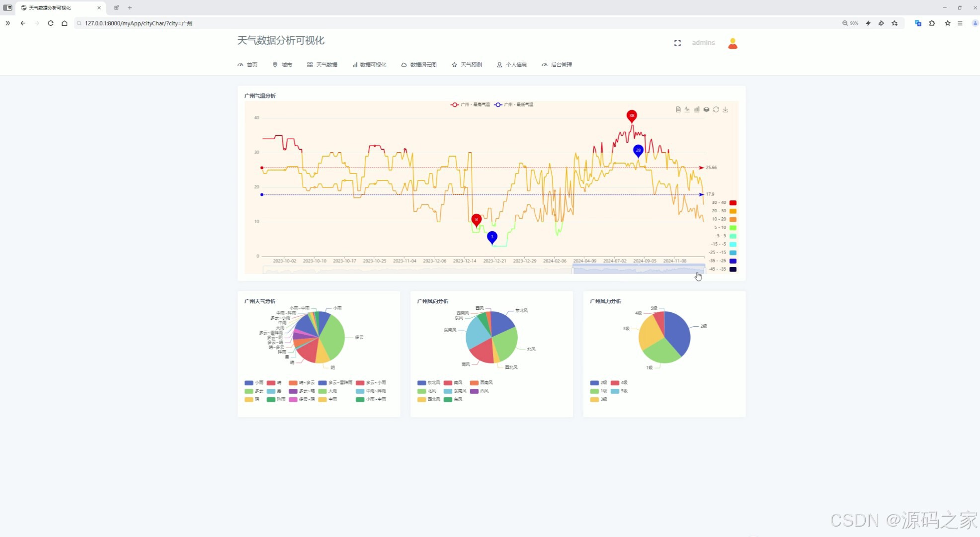Viewport: 980px width, 537px height.
Task: Toggle 多云 legend in weather pie
Action: tap(253, 391)
